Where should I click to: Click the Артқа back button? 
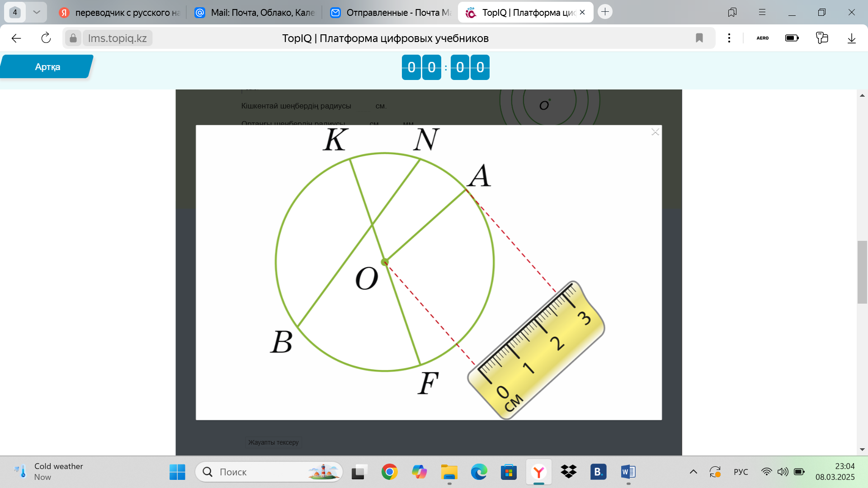point(47,67)
